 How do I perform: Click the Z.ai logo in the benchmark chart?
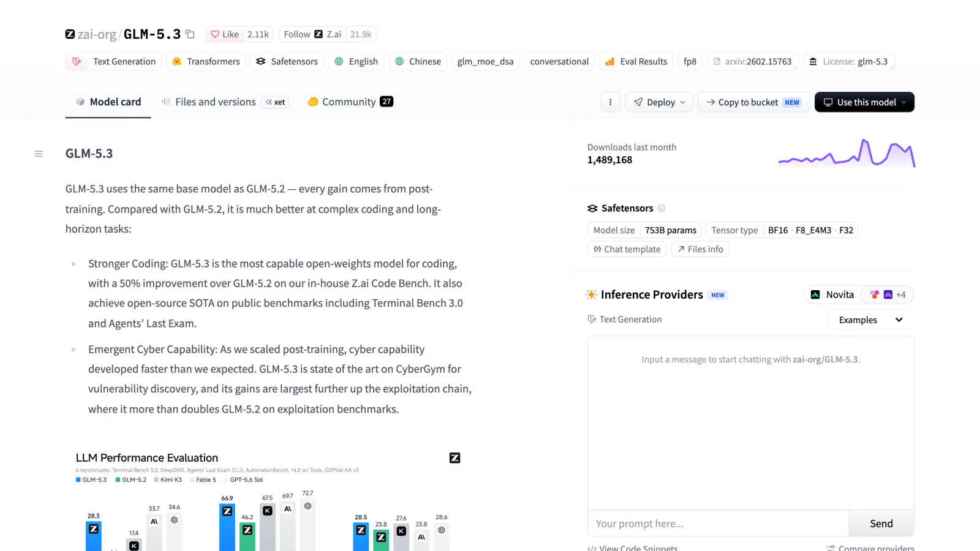tap(454, 458)
